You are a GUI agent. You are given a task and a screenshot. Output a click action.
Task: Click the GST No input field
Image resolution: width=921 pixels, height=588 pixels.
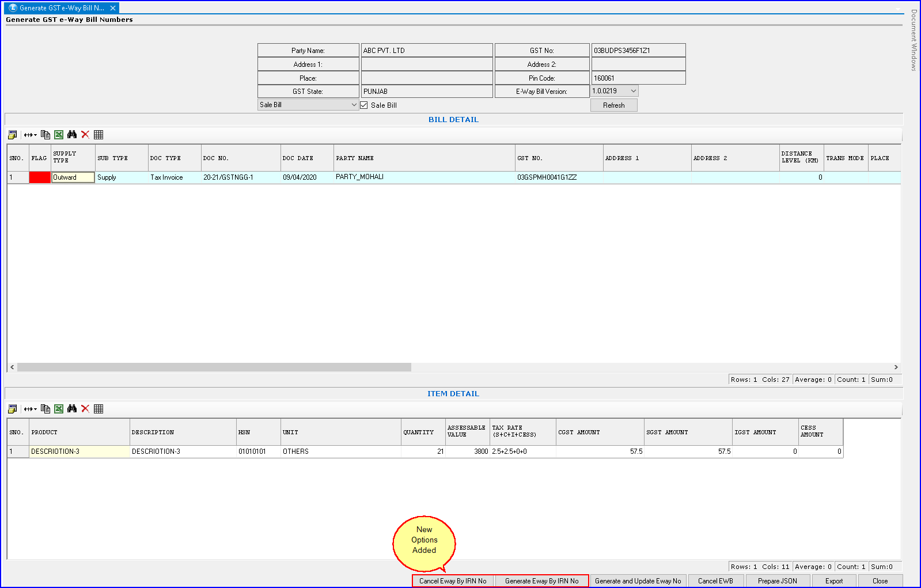click(638, 50)
